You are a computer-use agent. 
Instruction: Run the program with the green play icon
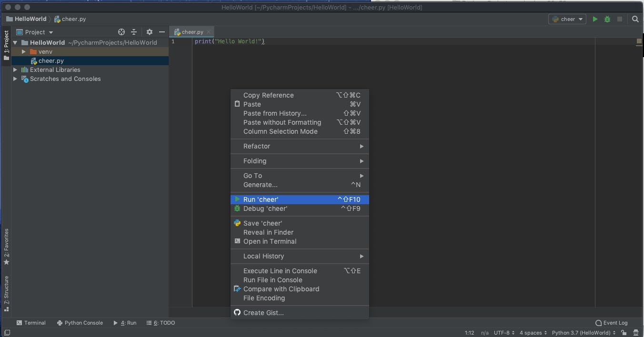(x=595, y=19)
